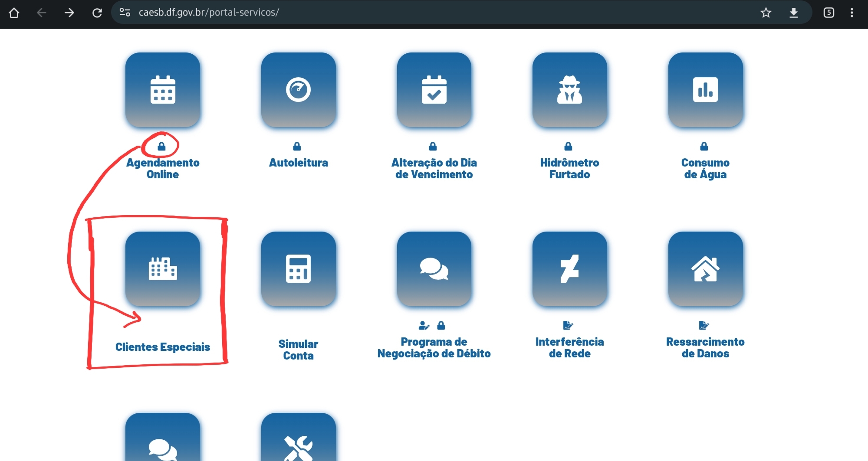868x461 pixels.
Task: Click the Interferência de Rede label
Action: click(570, 347)
